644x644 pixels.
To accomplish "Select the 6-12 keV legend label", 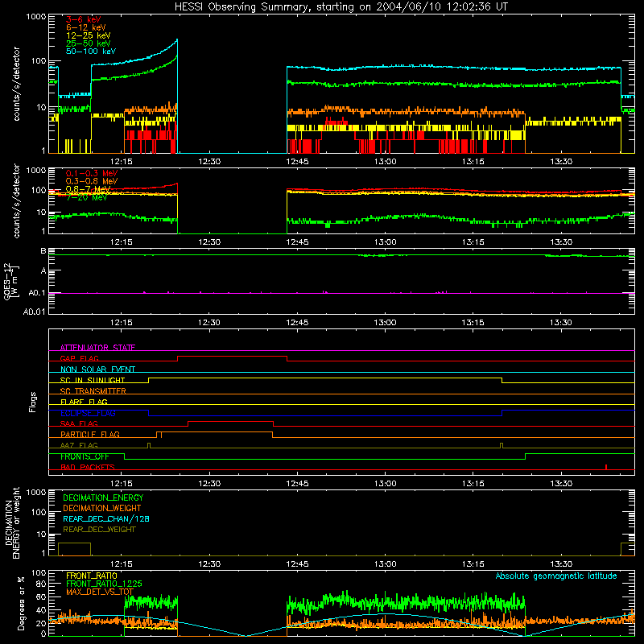I will (86, 27).
